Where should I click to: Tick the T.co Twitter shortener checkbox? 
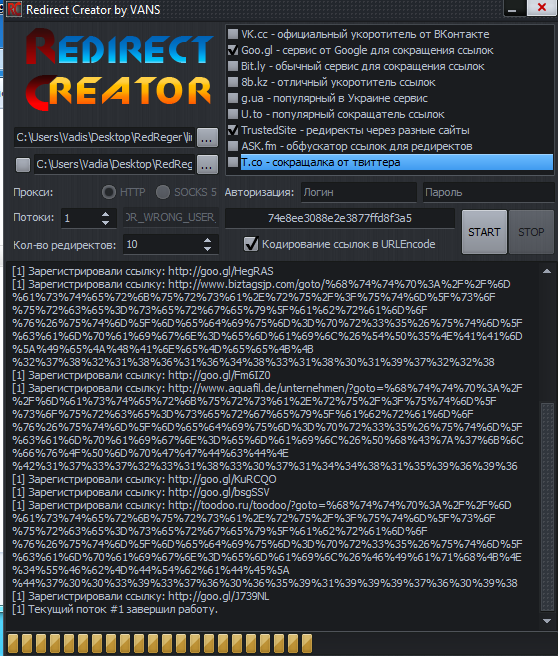point(233,162)
